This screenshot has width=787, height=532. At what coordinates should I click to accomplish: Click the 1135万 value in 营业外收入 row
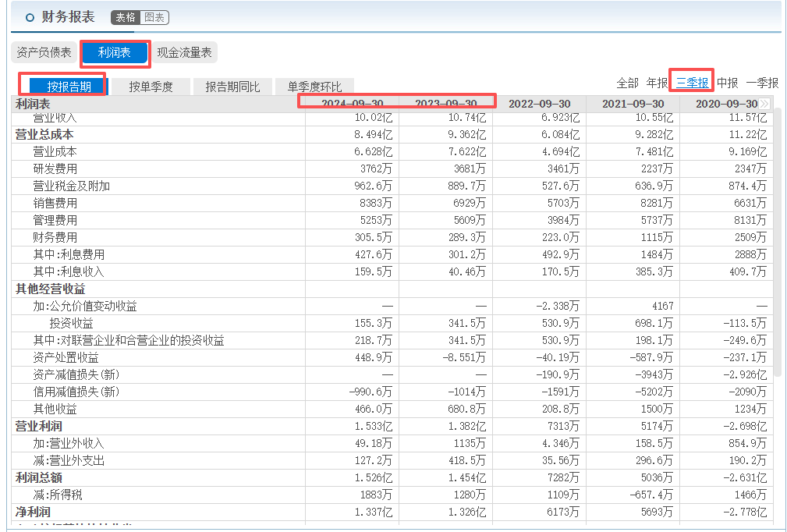[470, 443]
